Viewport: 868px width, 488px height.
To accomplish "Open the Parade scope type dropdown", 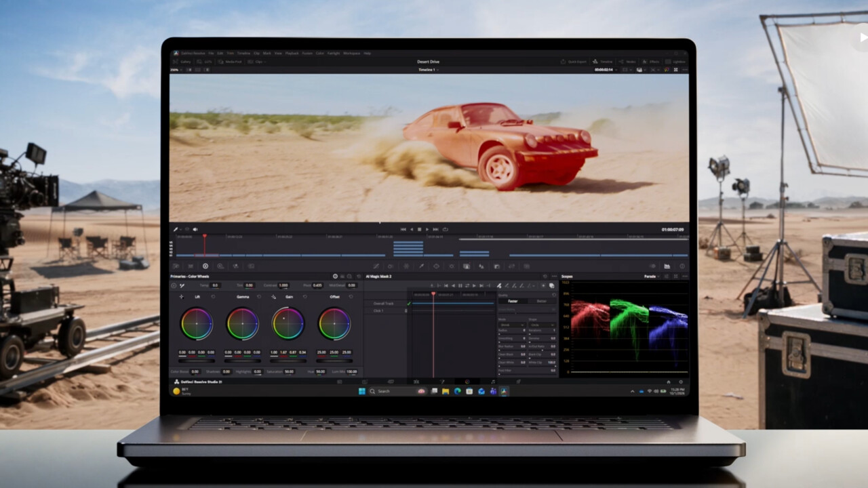I will click(652, 277).
